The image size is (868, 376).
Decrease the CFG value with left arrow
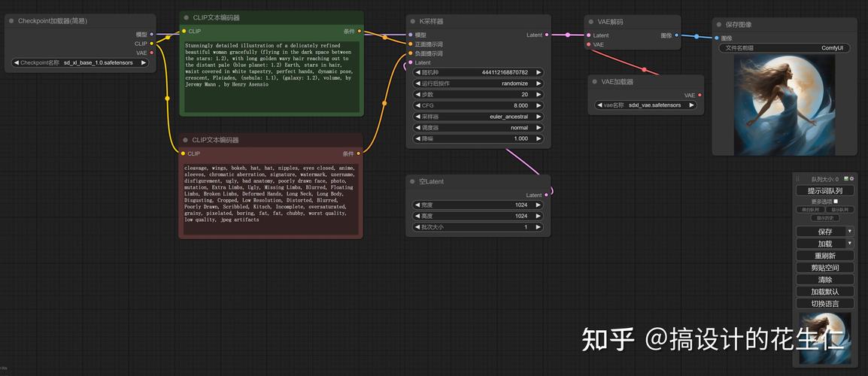coord(418,106)
